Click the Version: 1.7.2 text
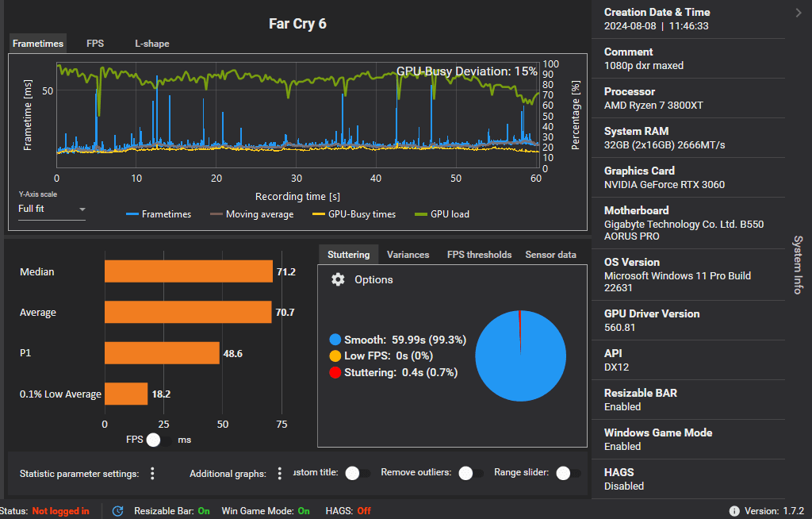812x519 pixels. 774,511
